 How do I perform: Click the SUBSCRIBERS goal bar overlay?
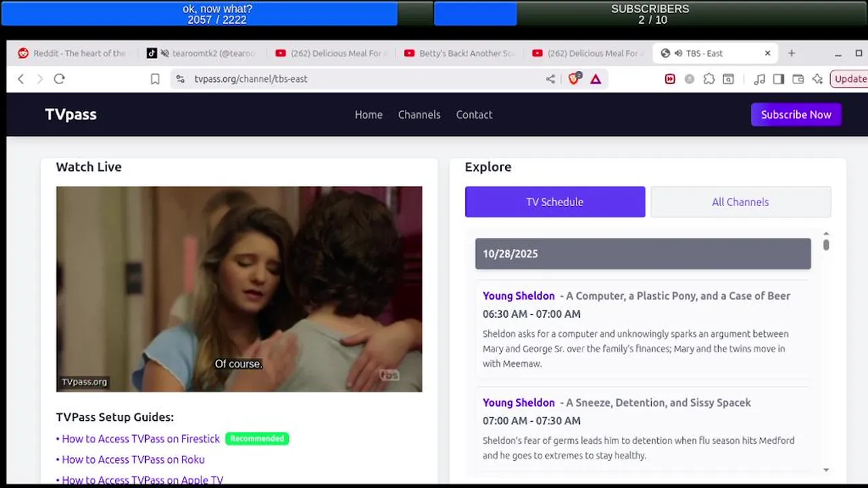pyautogui.click(x=650, y=14)
